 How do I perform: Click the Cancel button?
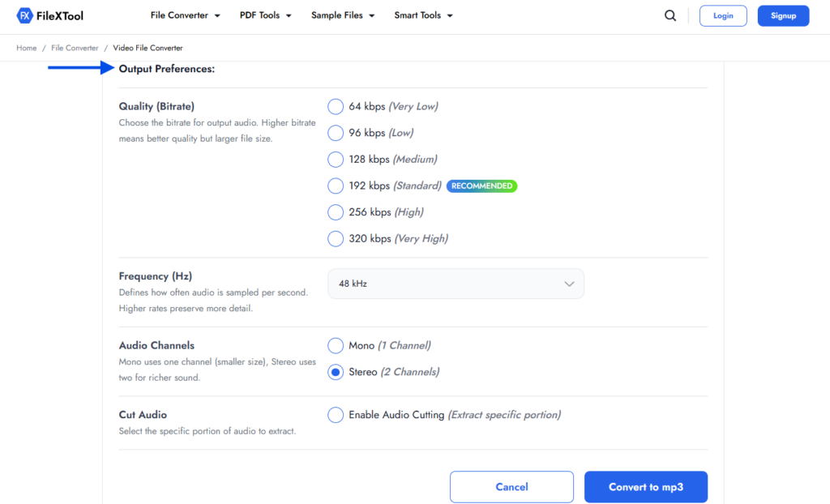tap(511, 486)
